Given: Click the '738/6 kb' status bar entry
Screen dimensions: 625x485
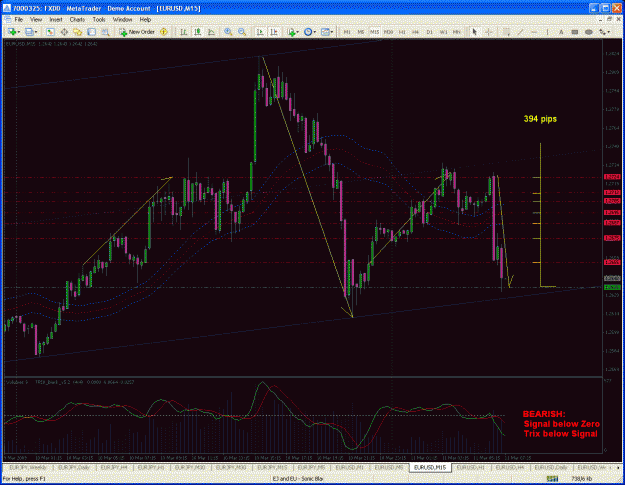Looking at the screenshot, I should (x=582, y=479).
